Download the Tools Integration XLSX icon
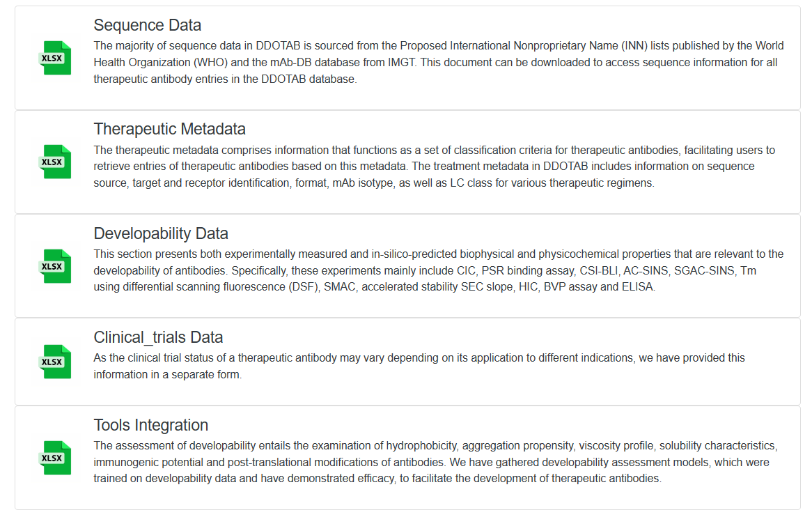 tap(56, 458)
